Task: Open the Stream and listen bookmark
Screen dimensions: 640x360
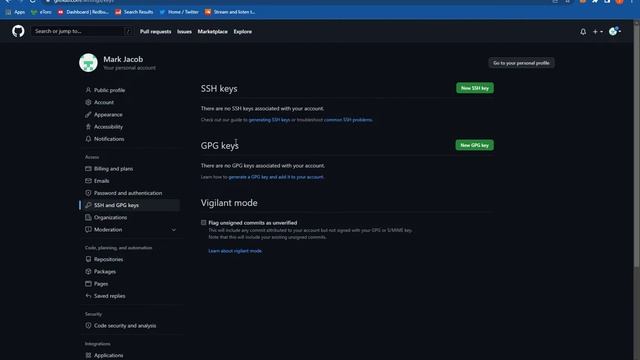Action: click(230, 12)
